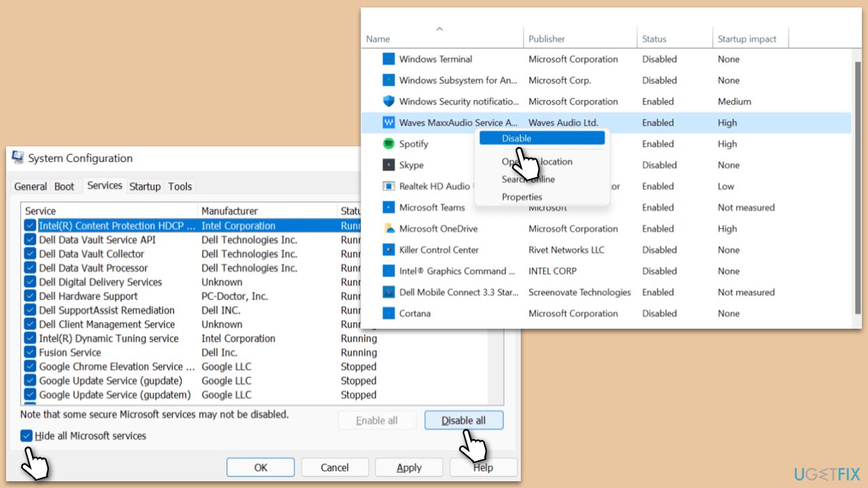This screenshot has width=868, height=488.
Task: Click the Killer Control Center icon
Action: click(389, 249)
